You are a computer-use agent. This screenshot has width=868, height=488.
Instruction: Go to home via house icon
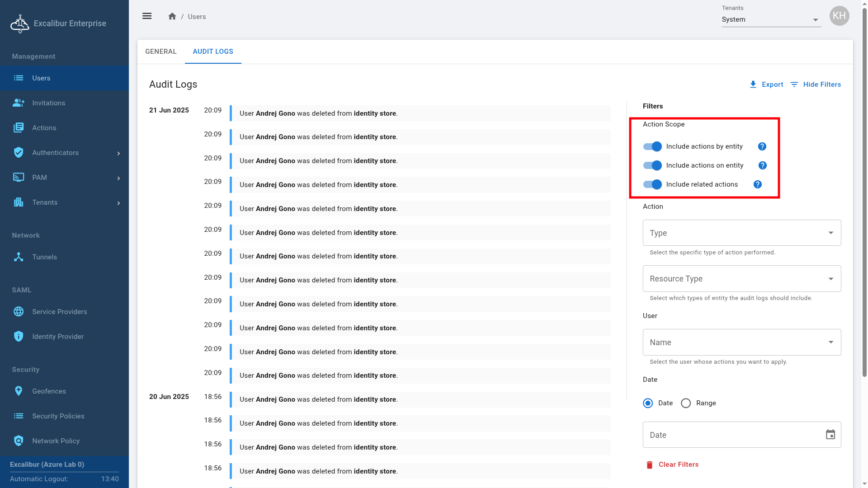click(x=172, y=16)
